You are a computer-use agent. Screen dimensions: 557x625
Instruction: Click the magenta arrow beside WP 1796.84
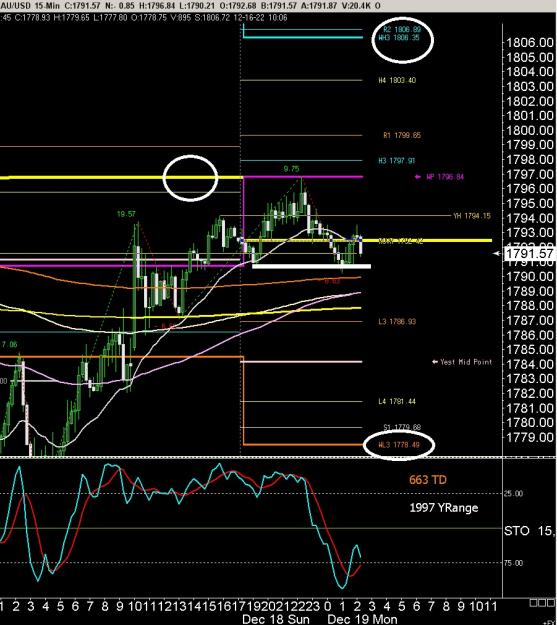pos(417,177)
